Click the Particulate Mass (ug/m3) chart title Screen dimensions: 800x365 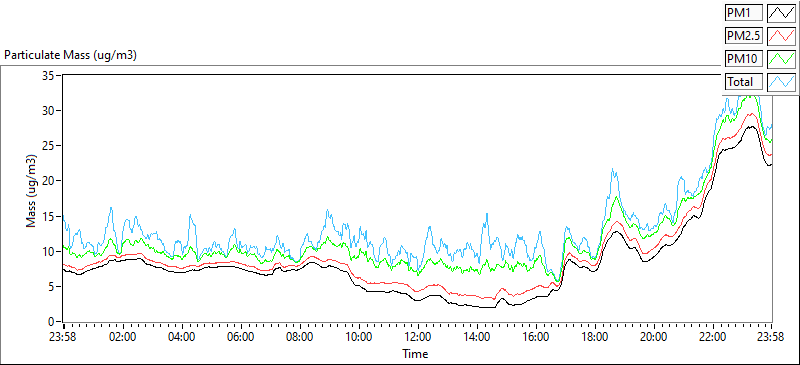click(x=70, y=55)
